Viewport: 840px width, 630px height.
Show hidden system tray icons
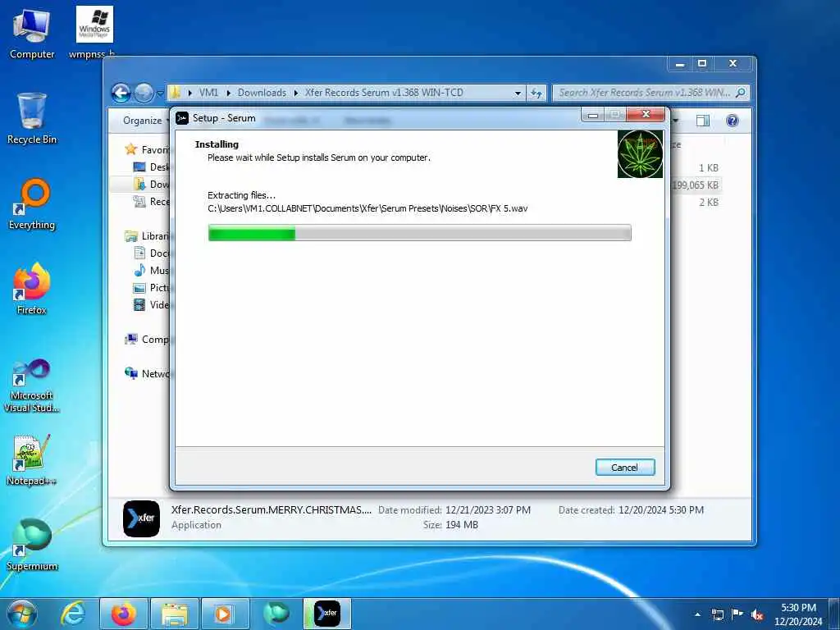(697, 614)
